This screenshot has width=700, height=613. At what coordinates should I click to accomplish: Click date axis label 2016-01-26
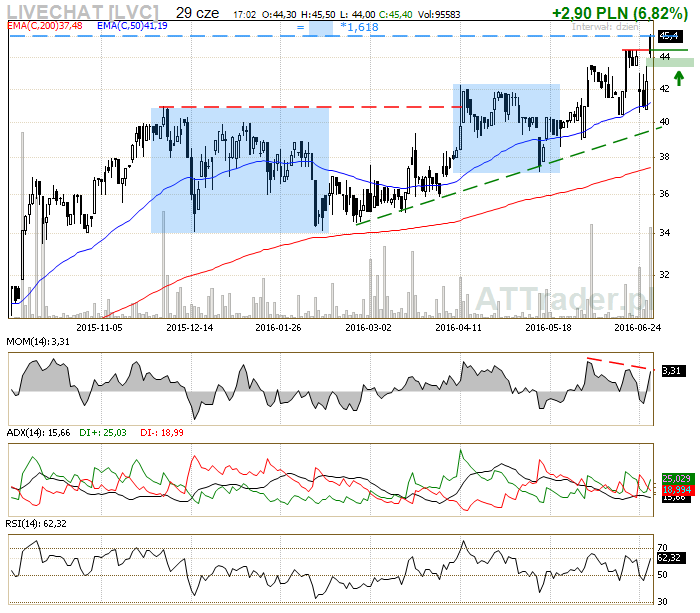278,328
